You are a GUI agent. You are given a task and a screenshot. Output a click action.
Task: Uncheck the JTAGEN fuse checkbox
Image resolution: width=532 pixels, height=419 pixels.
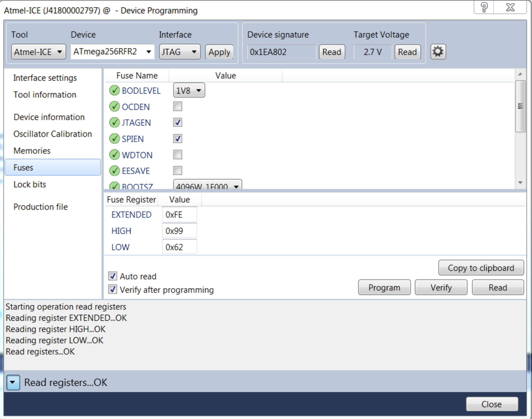coord(177,122)
